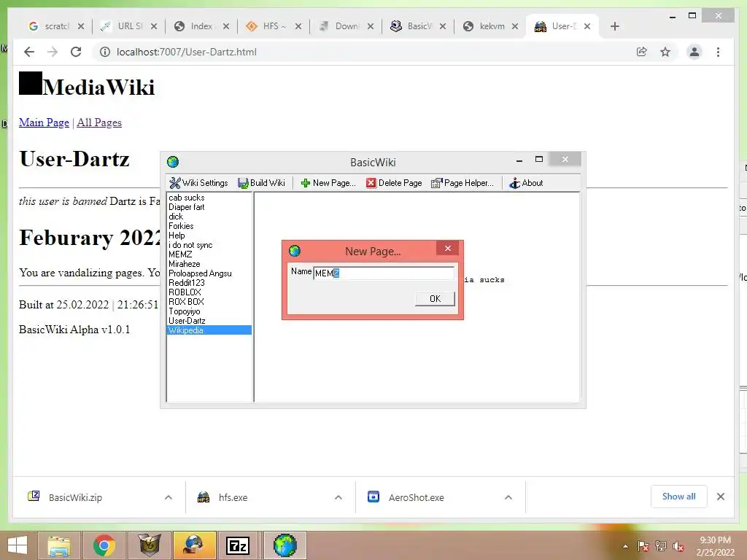Click the site info icon in address bar

(x=105, y=52)
